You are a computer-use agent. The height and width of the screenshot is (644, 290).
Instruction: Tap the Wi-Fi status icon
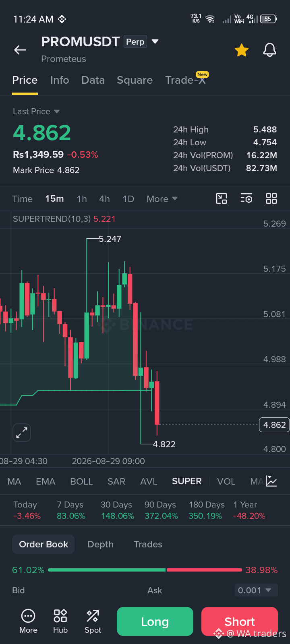[210, 19]
